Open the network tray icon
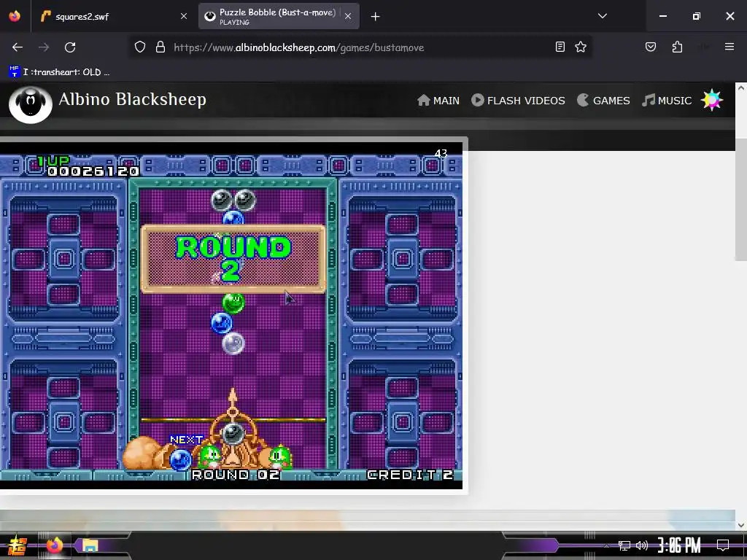This screenshot has height=560, width=747. click(624, 545)
